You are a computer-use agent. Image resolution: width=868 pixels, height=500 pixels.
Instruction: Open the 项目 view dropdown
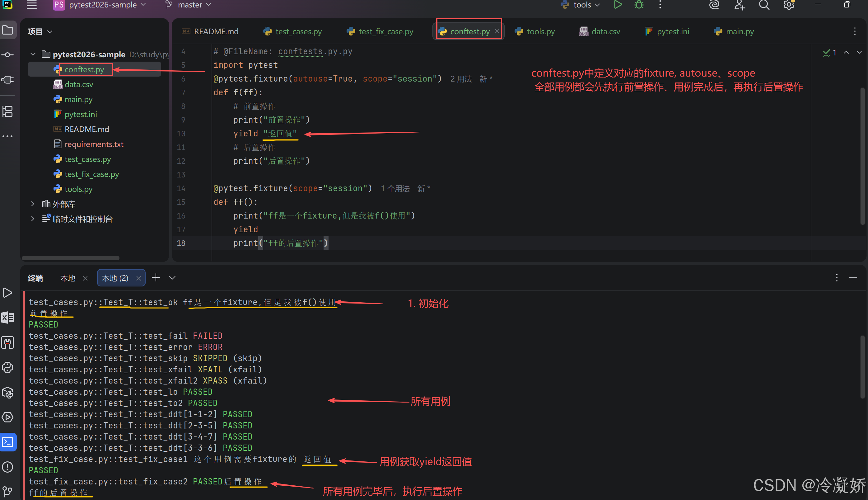click(x=40, y=31)
